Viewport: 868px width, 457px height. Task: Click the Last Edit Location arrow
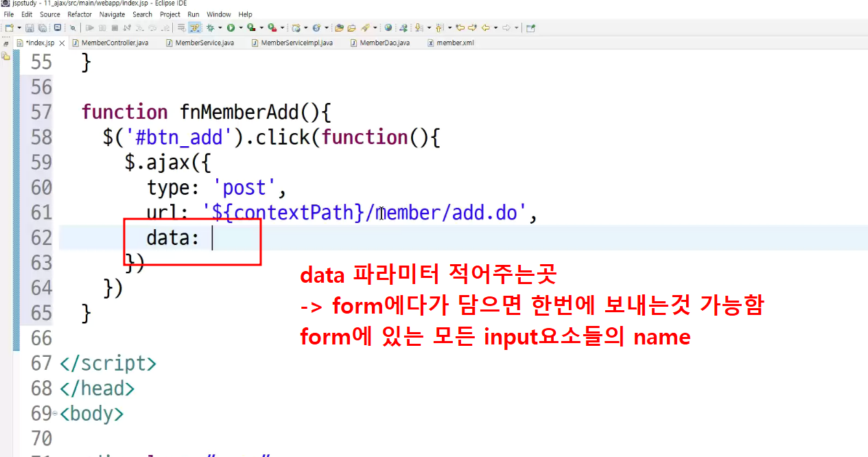click(x=460, y=28)
